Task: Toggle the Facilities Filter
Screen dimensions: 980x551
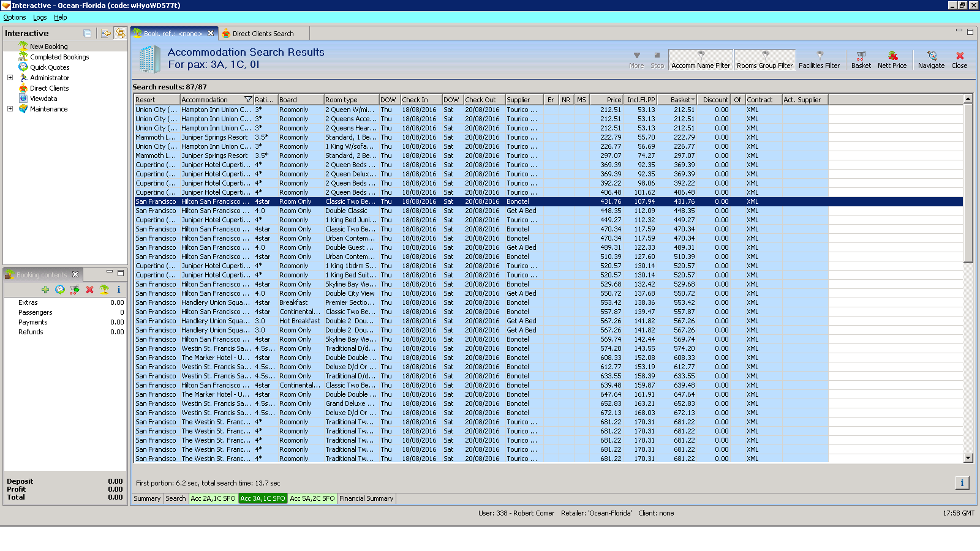Action: [x=819, y=59]
